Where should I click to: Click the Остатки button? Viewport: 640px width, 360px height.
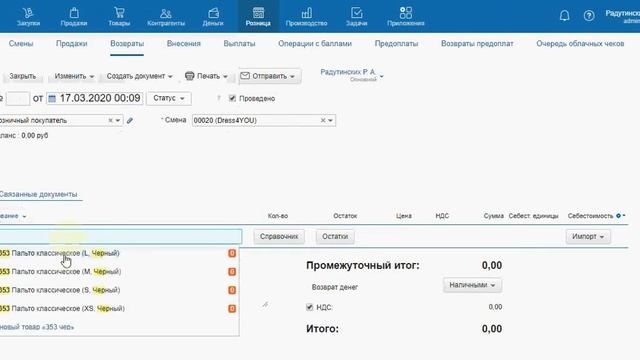pos(335,237)
